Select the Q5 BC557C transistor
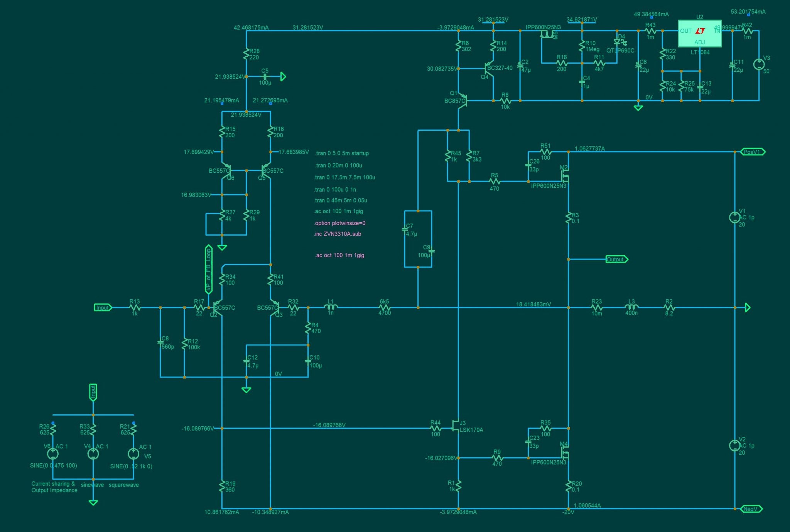The image size is (790, 532). tap(266, 170)
